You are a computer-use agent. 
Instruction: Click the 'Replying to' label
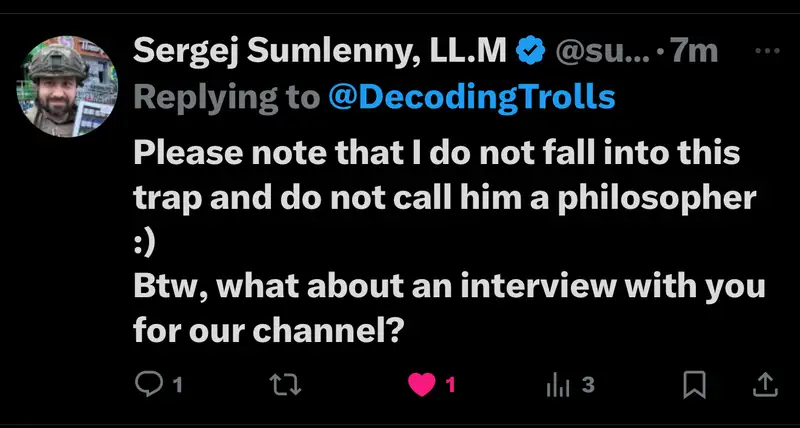[227, 97]
